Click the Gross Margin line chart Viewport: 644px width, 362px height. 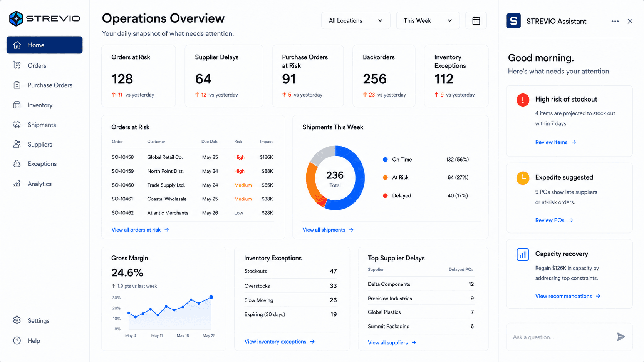click(169, 313)
